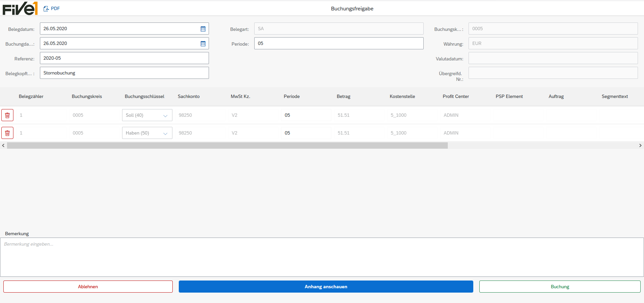
Task: Click the Belegart field SA
Action: tap(339, 29)
